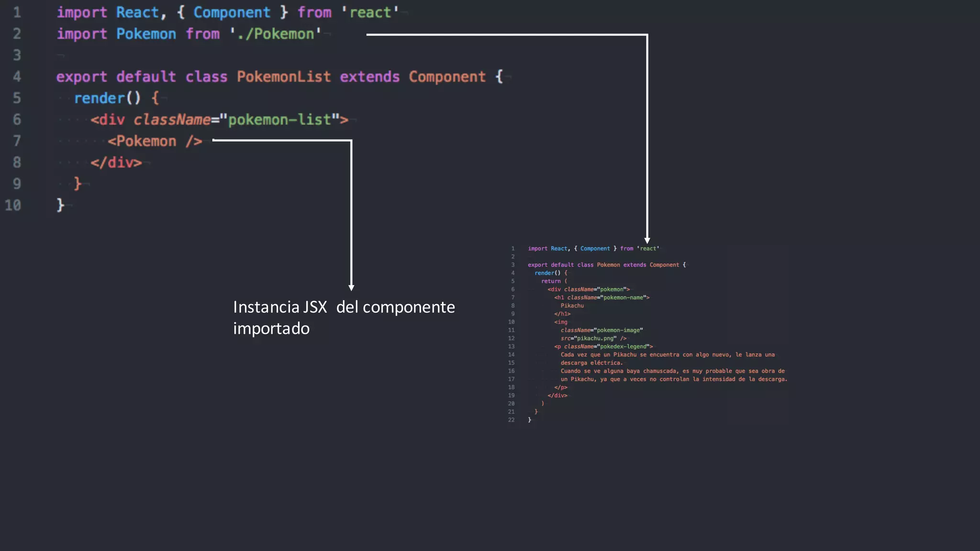Image resolution: width=980 pixels, height=551 pixels.
Task: Click the line starting 'Cada vez que un Pikachu'
Action: point(668,355)
